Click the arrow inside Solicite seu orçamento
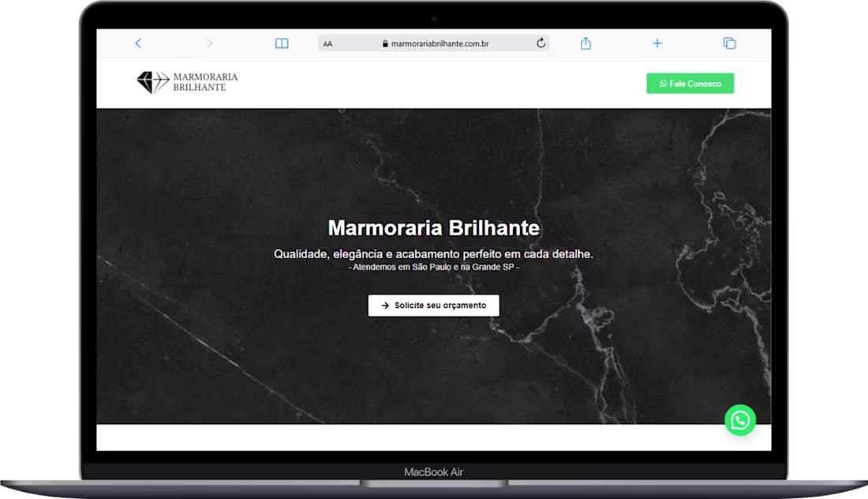Image resolution: width=868 pixels, height=499 pixels. click(384, 306)
